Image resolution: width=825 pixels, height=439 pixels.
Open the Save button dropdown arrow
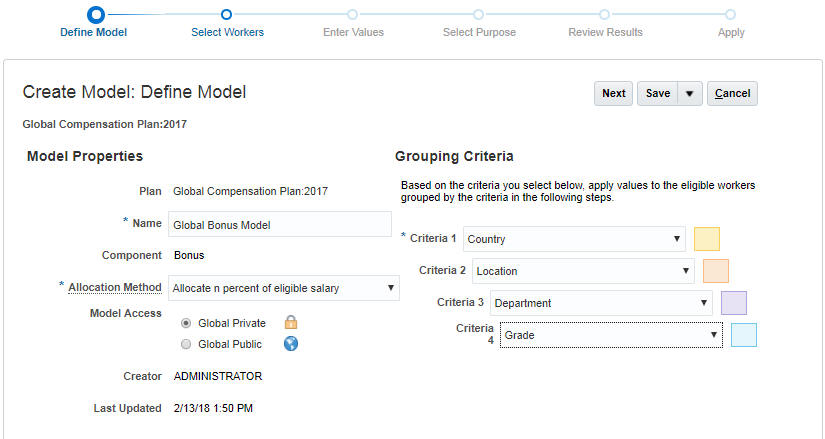pyautogui.click(x=689, y=93)
